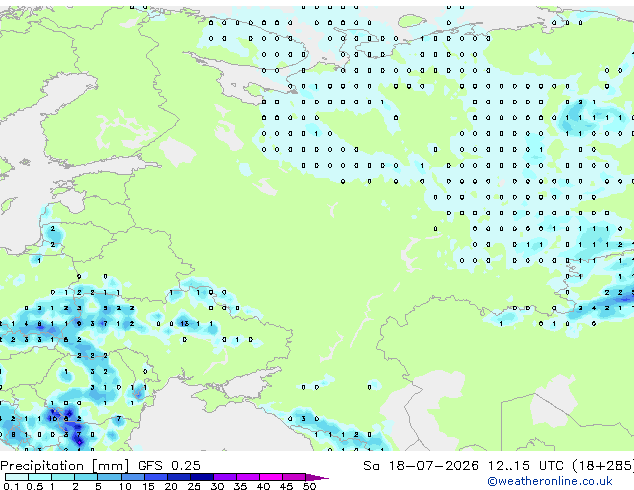Click the 25–30 mm legend swatch
The image size is (634, 490).
(x=201, y=477)
